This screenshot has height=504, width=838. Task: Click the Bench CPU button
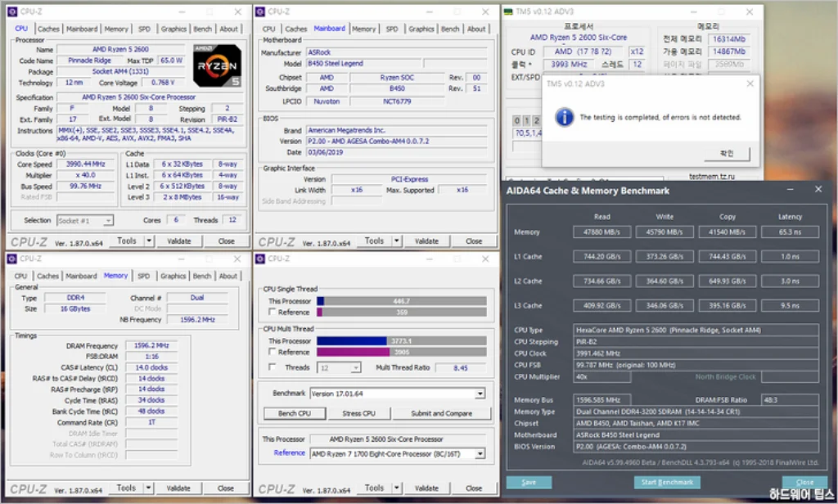click(x=295, y=413)
